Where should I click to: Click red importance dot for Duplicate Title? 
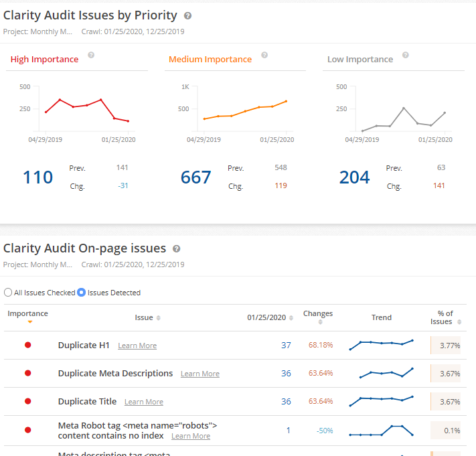coord(28,401)
